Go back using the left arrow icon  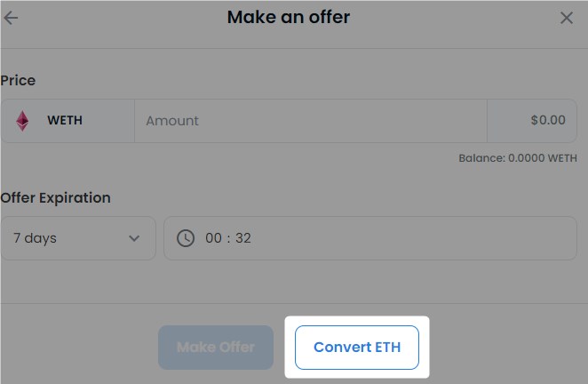point(11,18)
